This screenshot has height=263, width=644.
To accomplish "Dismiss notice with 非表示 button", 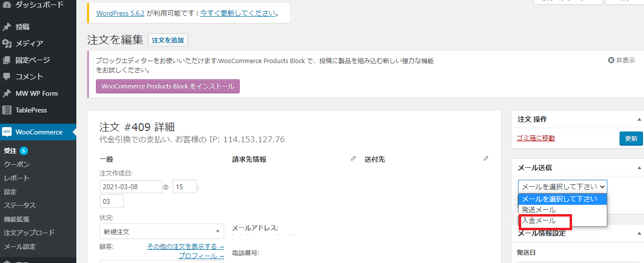I will point(621,60).
